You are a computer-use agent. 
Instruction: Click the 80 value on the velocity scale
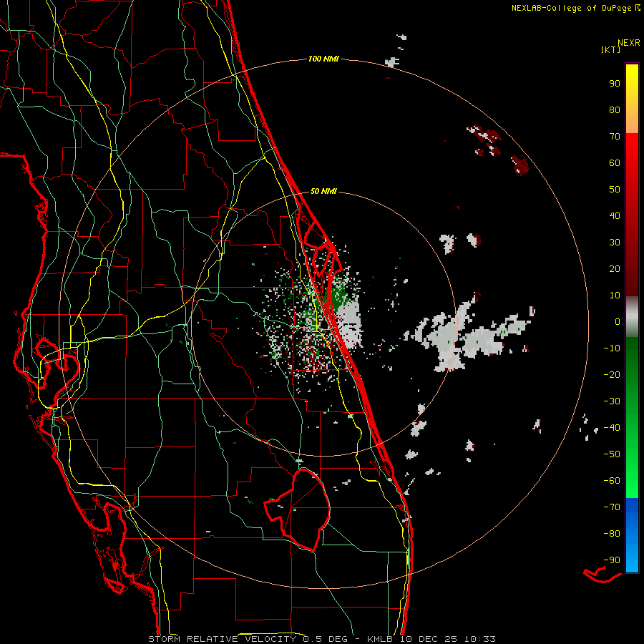click(615, 109)
